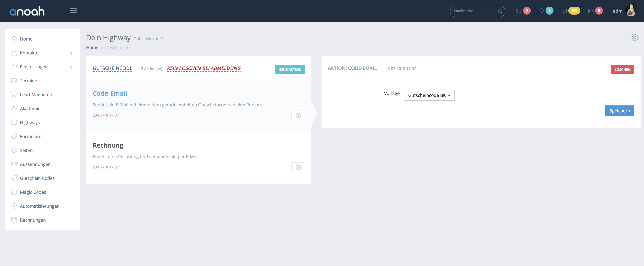Expand the Kontakte submenu chevron
This screenshot has height=266, width=644.
[71, 53]
